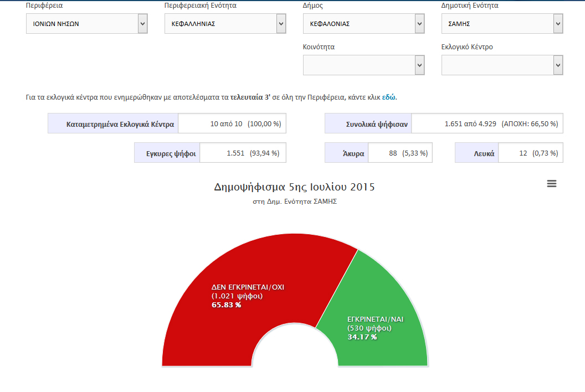Click the Λευκά label box
The width and height of the screenshot is (585, 392).
click(x=476, y=153)
